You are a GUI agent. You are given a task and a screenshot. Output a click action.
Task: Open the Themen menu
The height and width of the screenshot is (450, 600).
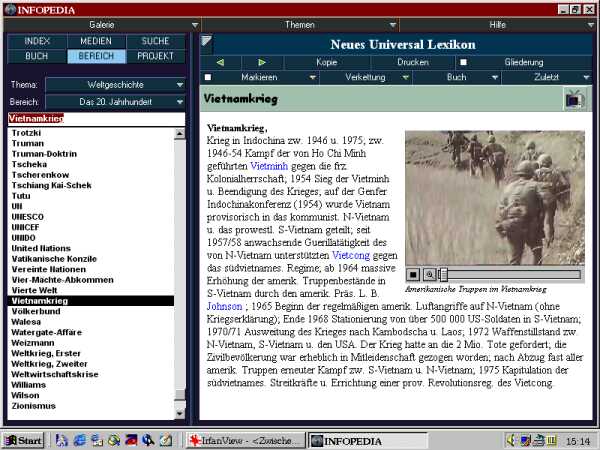pos(300,25)
